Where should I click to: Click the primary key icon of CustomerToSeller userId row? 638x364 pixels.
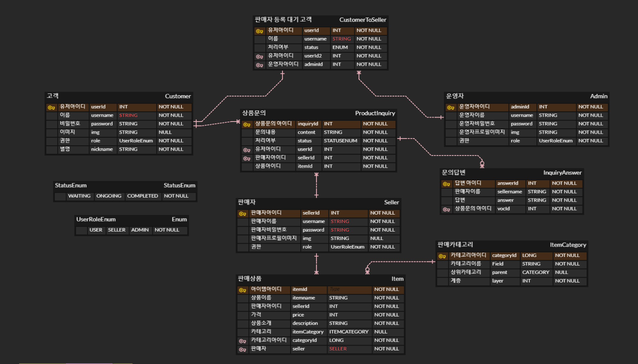click(259, 31)
